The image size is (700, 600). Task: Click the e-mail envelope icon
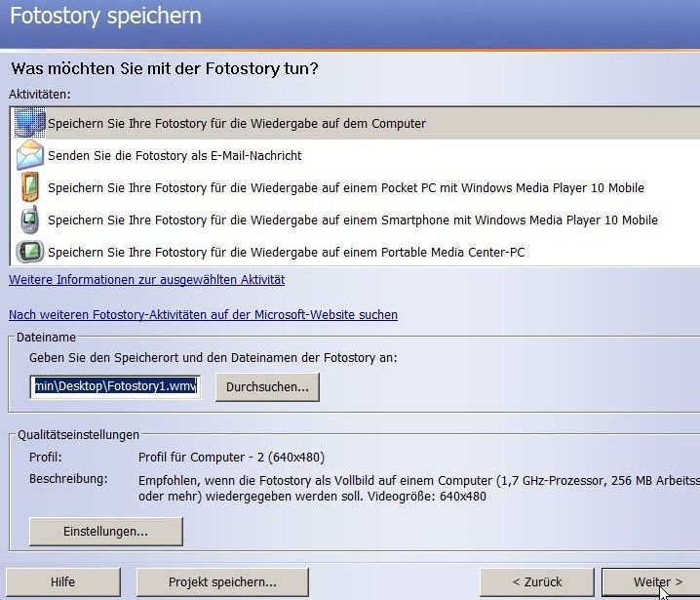[x=30, y=155]
